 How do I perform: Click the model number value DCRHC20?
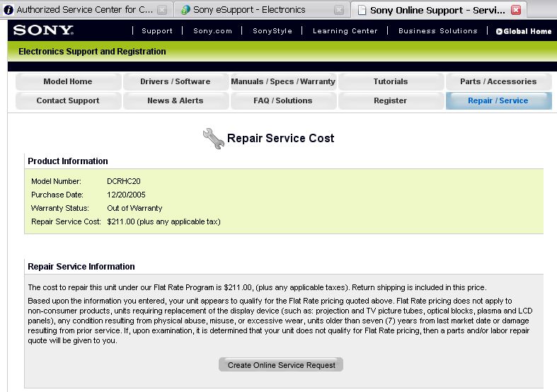124,181
